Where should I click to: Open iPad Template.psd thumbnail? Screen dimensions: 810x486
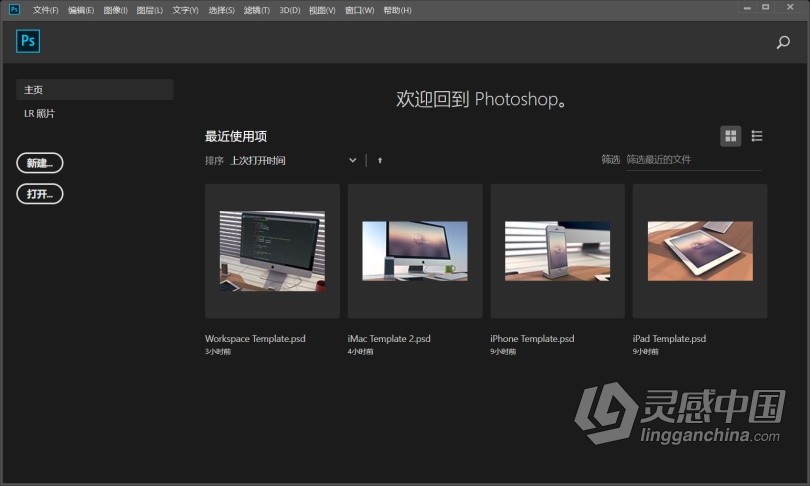pyautogui.click(x=700, y=251)
